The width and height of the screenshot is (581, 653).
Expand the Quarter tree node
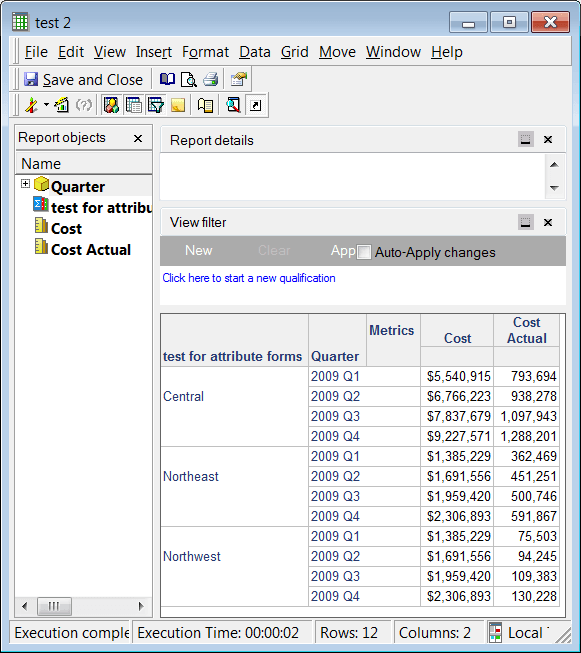[25, 184]
